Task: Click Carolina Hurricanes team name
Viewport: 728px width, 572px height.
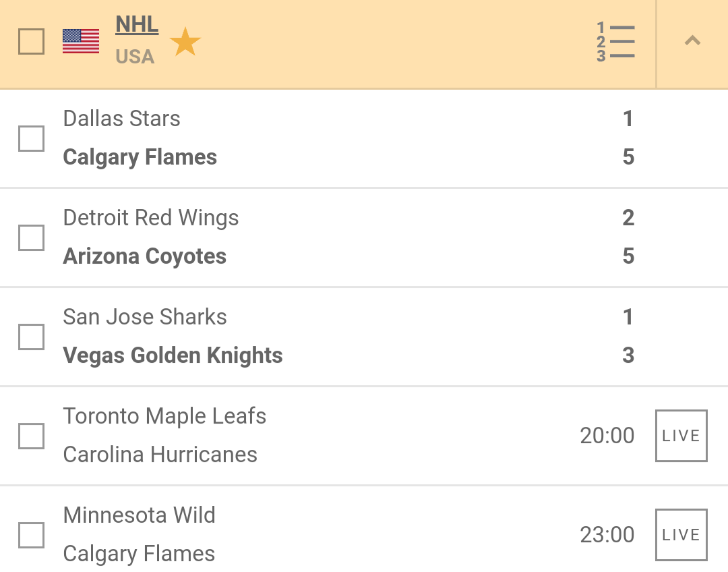Action: pyautogui.click(x=160, y=455)
